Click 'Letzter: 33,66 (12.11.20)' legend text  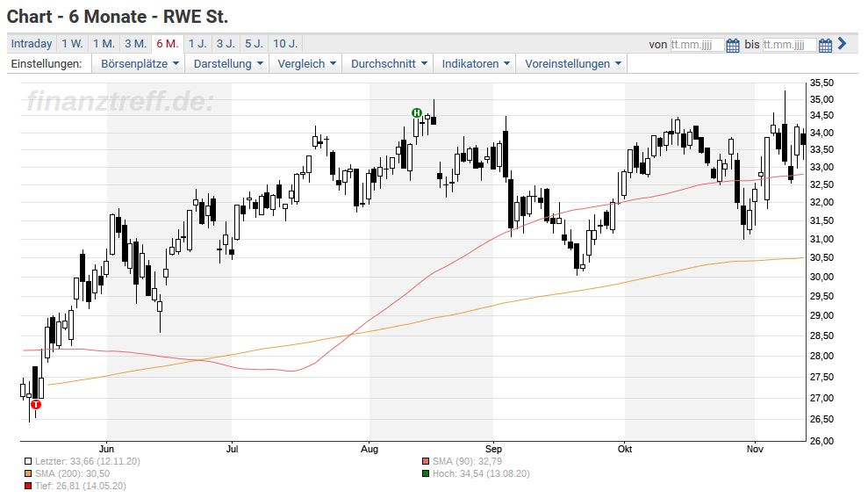pyautogui.click(x=88, y=461)
